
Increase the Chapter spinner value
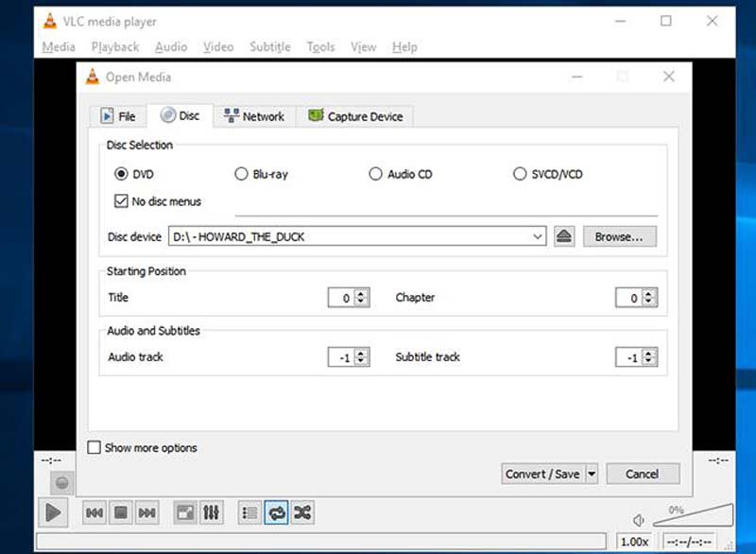coord(649,293)
